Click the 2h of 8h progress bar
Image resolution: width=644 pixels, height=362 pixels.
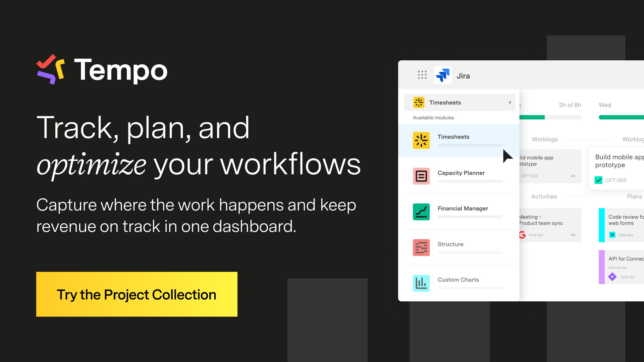[550, 117]
